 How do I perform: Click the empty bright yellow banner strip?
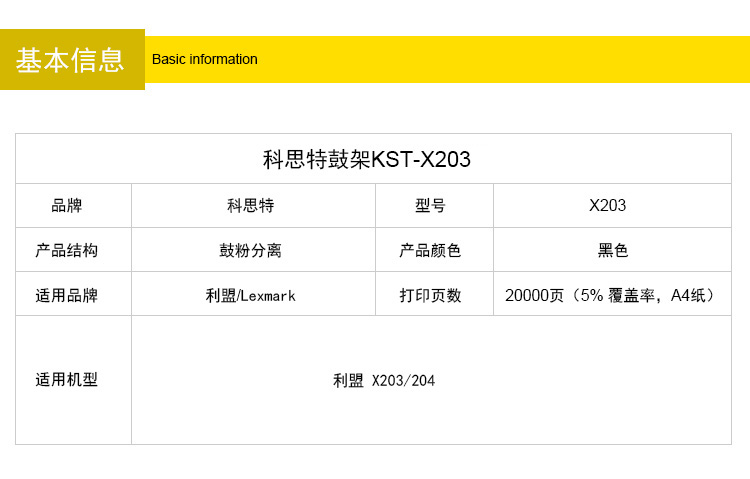pyautogui.click(x=500, y=59)
